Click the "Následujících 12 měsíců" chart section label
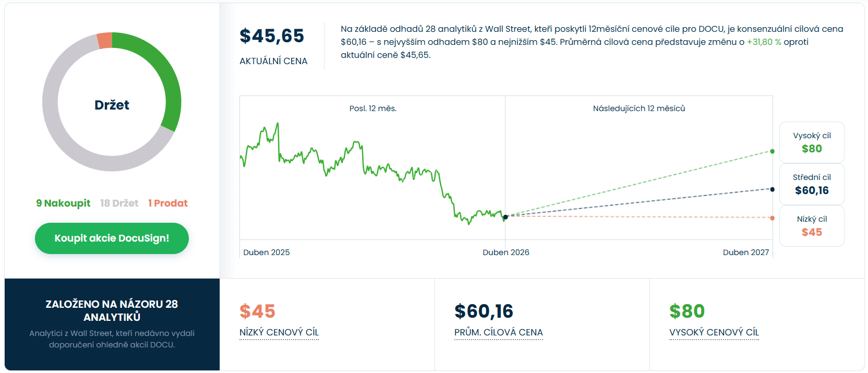 tap(639, 109)
